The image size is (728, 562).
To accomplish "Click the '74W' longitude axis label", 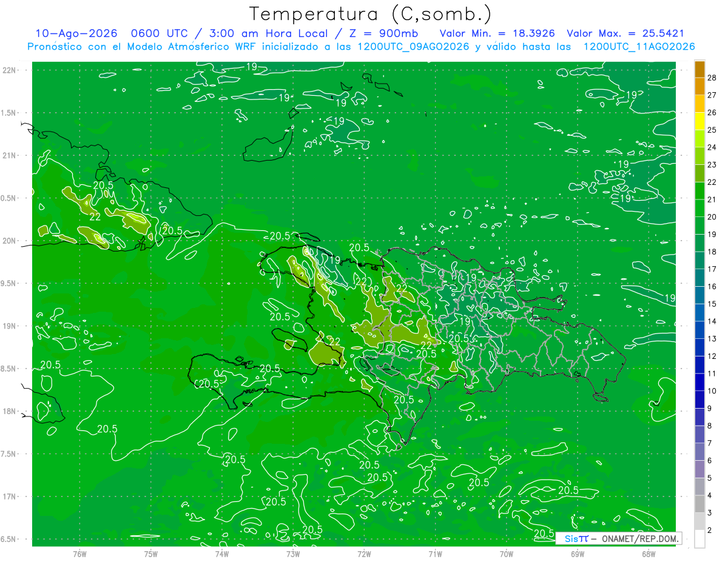I will click(222, 554).
